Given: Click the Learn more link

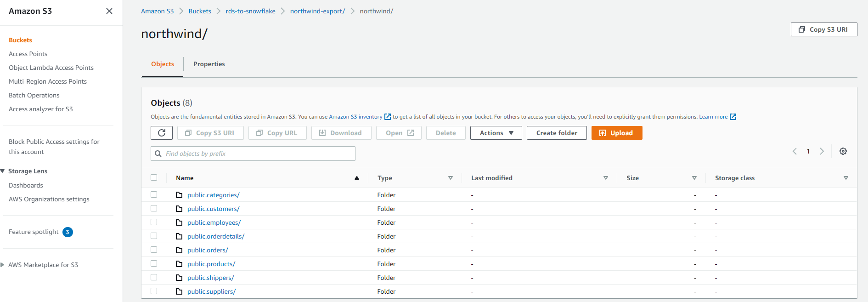Looking at the screenshot, I should 713,117.
